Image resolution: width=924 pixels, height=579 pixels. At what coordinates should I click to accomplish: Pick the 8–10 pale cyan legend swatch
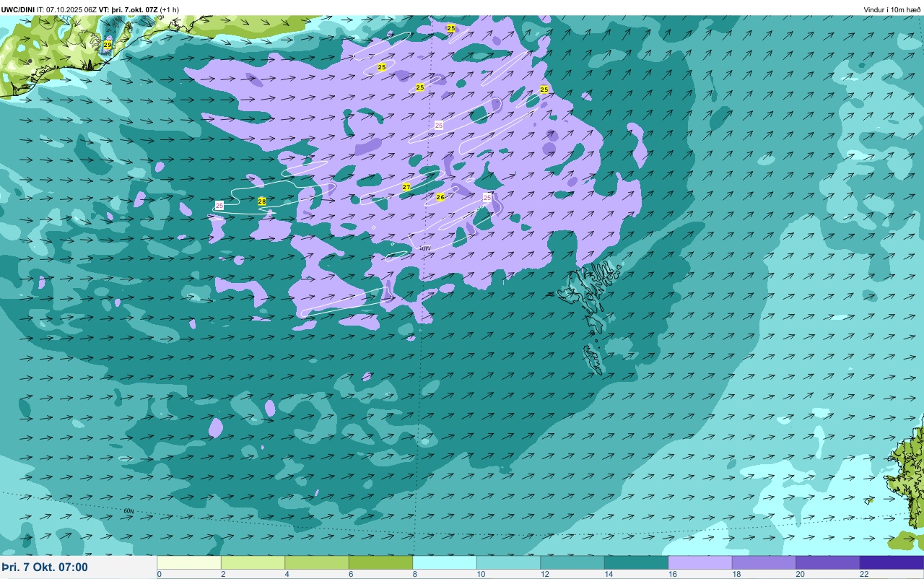(x=445, y=562)
